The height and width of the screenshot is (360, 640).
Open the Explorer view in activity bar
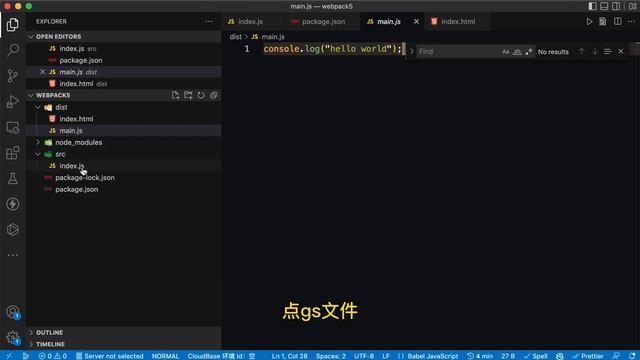pyautogui.click(x=13, y=25)
